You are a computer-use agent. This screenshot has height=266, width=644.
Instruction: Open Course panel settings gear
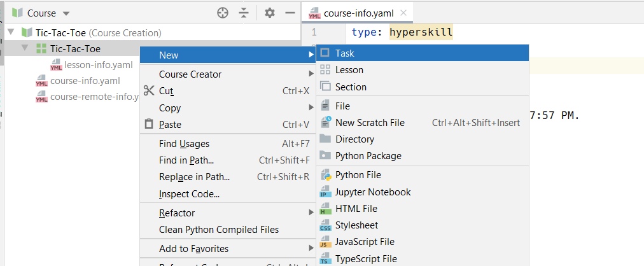point(270,13)
